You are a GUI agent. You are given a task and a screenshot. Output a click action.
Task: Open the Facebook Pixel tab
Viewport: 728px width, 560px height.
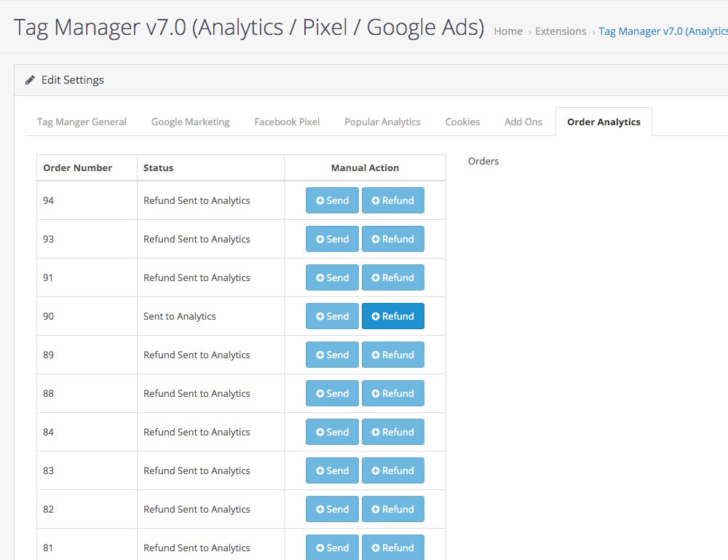pos(287,122)
